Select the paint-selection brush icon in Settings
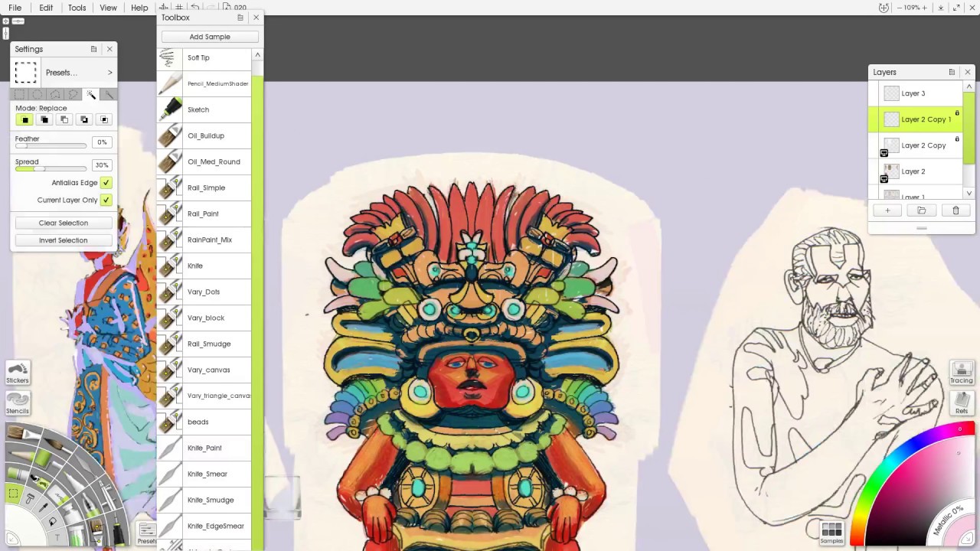The width and height of the screenshot is (980, 551). (108, 95)
